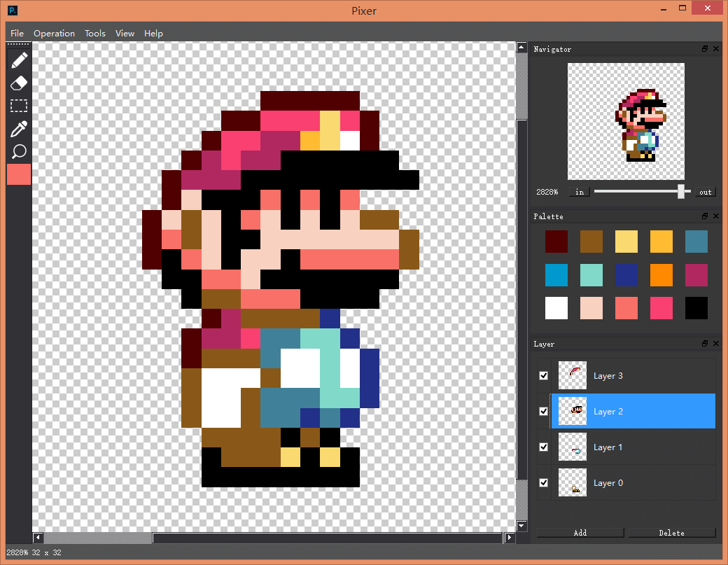Viewport: 728px width, 565px height.
Task: Pick the brown palette swatch
Action: pyautogui.click(x=591, y=242)
